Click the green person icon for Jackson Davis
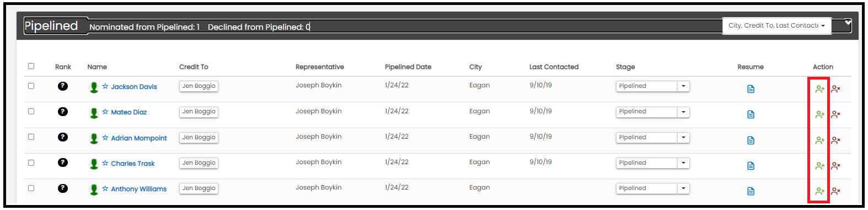This screenshot has width=868, height=210. pyautogui.click(x=94, y=87)
